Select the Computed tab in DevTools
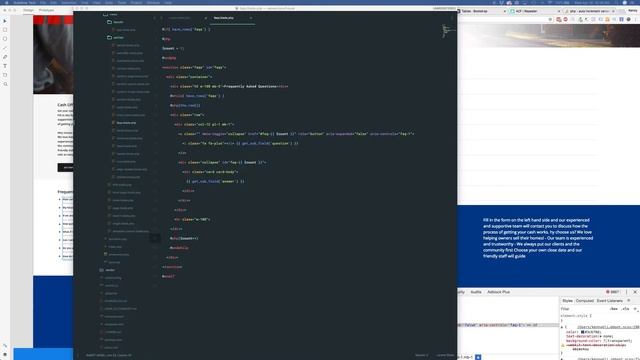This screenshot has height=360, width=640. [584, 300]
